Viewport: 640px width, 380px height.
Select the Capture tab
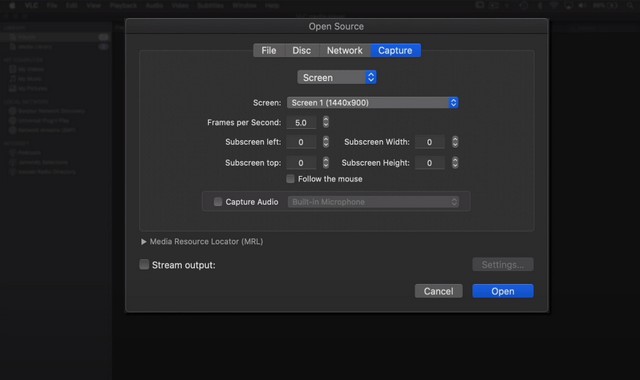[x=396, y=50]
